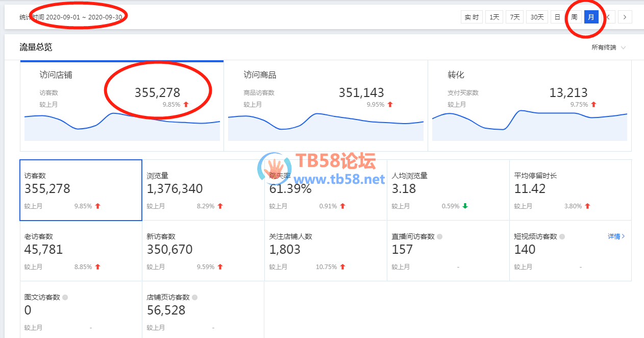Click the 实时 time range button
This screenshot has width=644, height=338.
pyautogui.click(x=472, y=17)
